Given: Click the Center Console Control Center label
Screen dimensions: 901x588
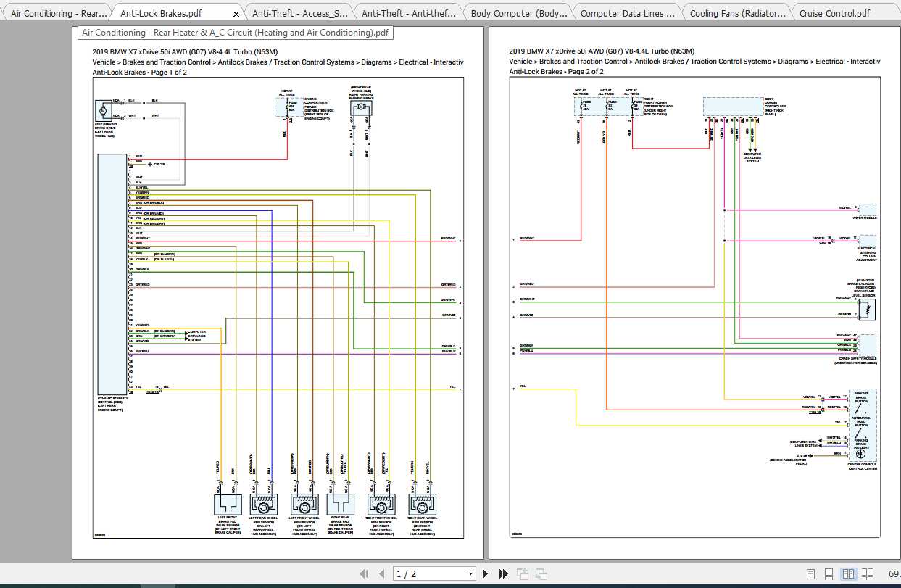Looking at the screenshot, I should (x=862, y=466).
